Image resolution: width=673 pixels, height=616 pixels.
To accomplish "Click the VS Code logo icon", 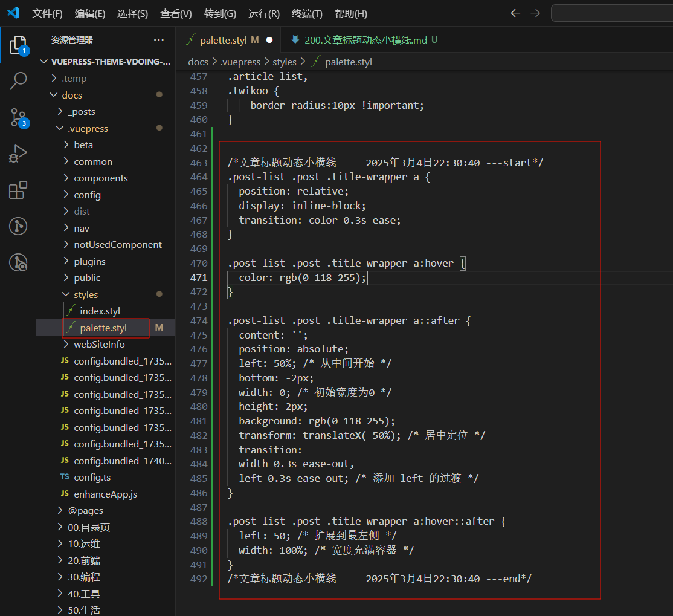I will [x=14, y=13].
